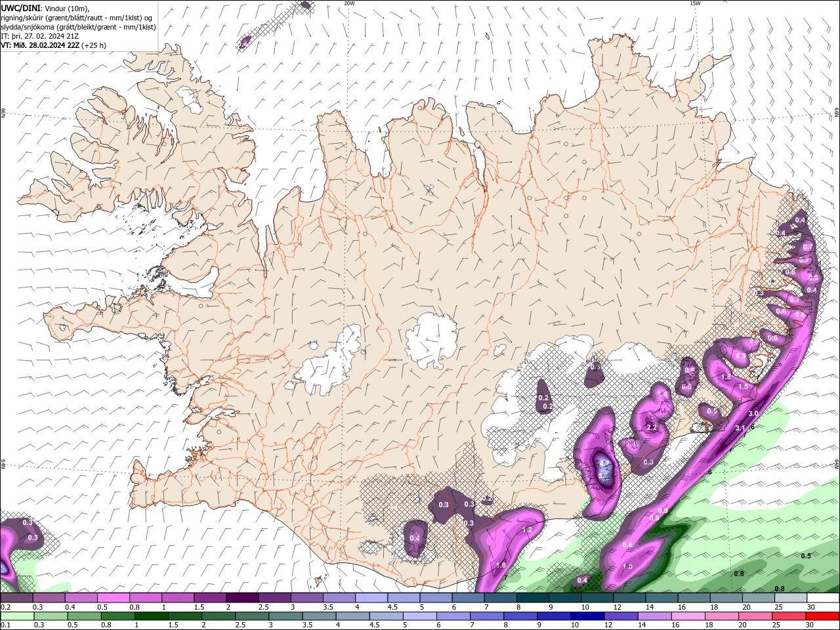Click the '1.2' snowfall value near south coast
Image resolution: width=840 pixels, height=630 pixels.
[x=527, y=530]
